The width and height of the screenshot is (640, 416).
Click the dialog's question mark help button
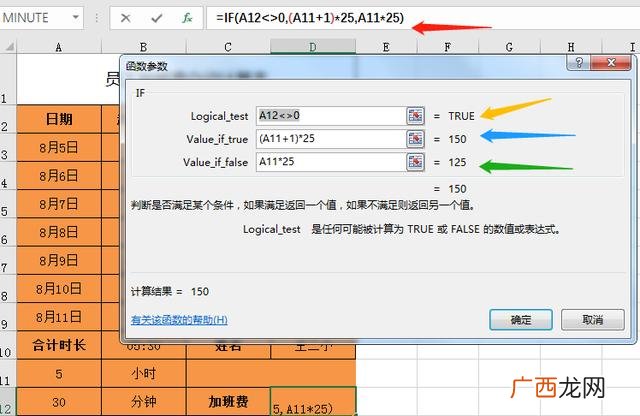(x=579, y=62)
